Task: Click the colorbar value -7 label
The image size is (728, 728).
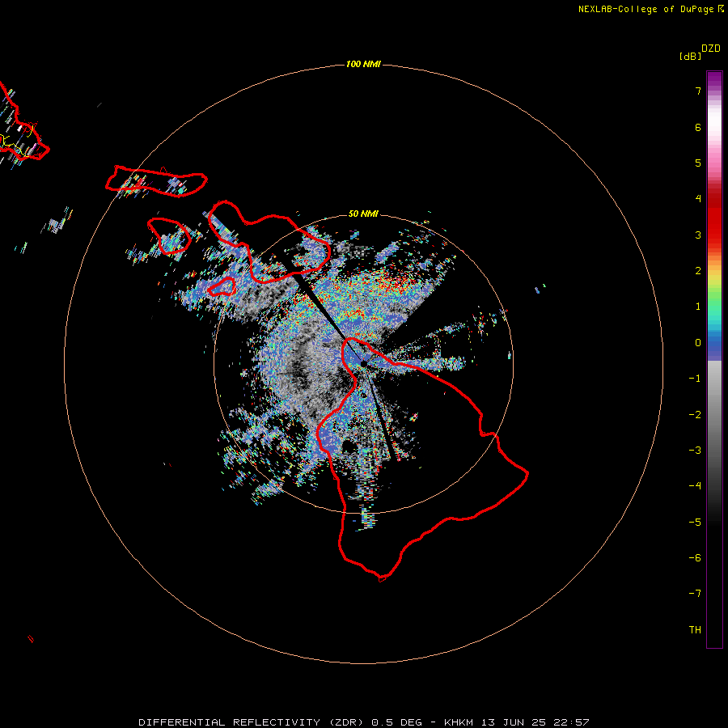Action: coord(695,594)
